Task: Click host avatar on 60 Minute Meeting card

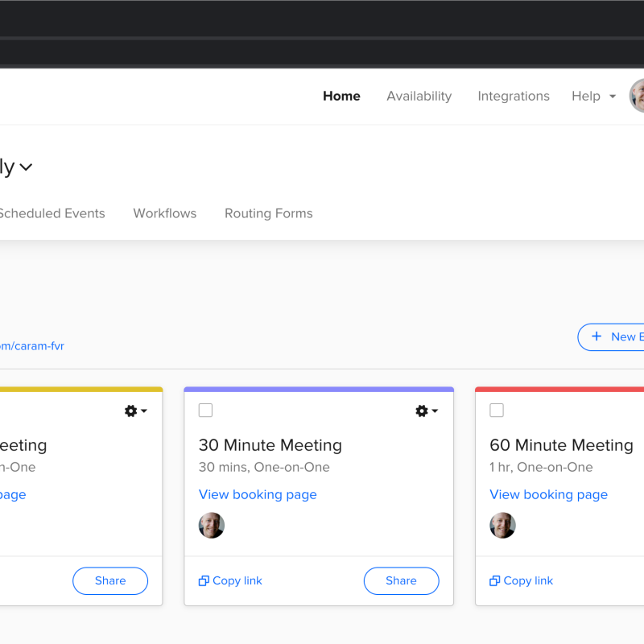Action: pos(503,526)
